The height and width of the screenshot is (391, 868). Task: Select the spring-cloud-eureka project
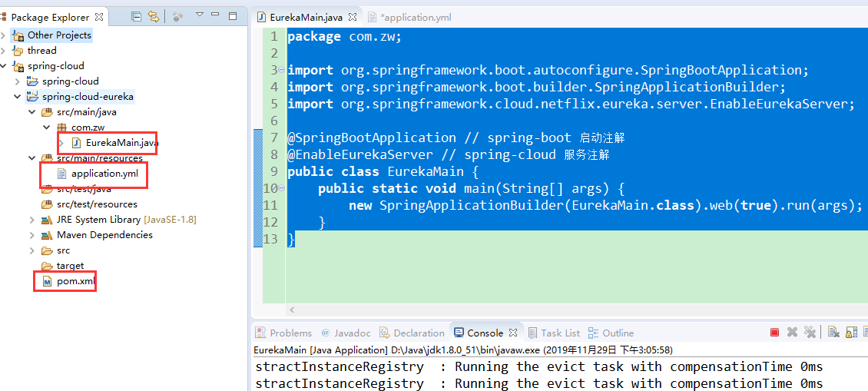88,97
